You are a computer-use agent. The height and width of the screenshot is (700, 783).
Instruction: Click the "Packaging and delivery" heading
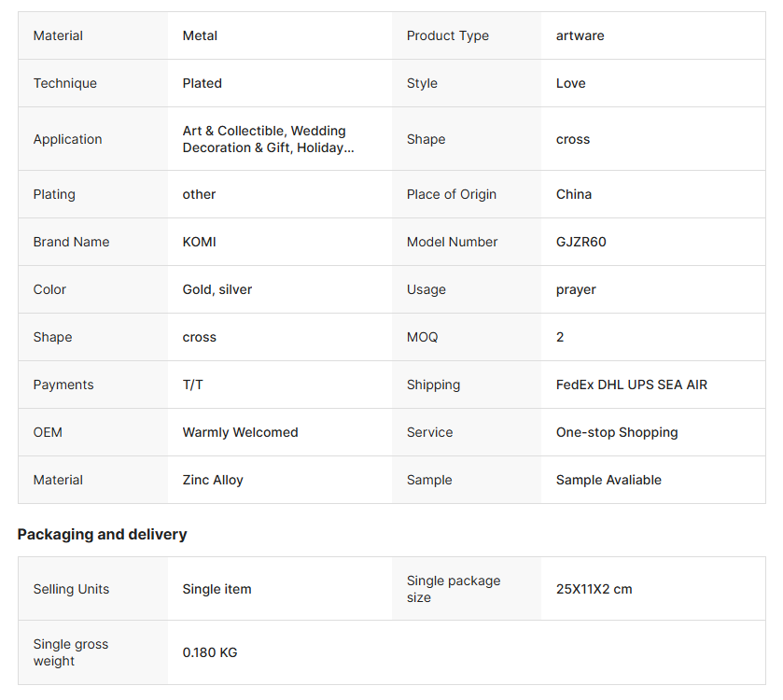(x=102, y=535)
